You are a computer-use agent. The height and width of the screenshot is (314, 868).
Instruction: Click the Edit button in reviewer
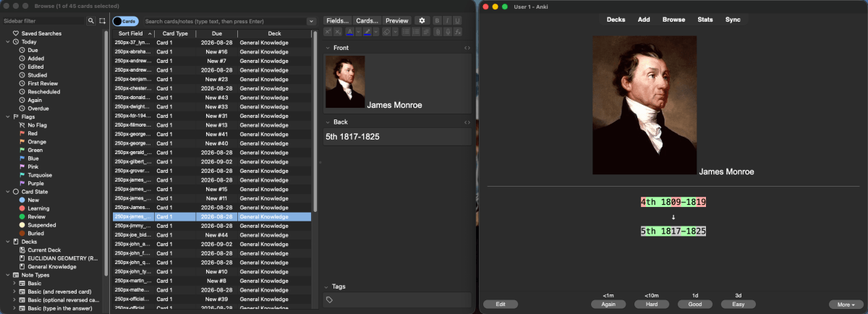click(501, 305)
